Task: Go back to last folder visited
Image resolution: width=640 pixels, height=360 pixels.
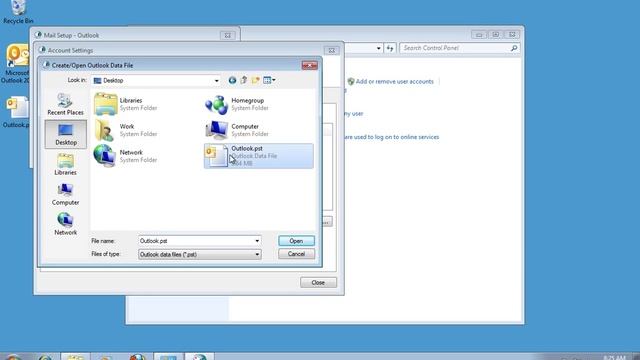Action: point(232,80)
